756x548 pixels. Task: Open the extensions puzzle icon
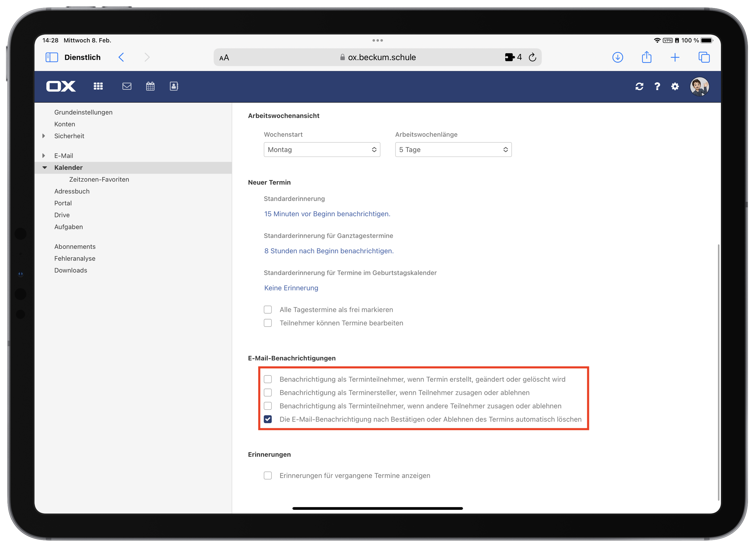[510, 57]
